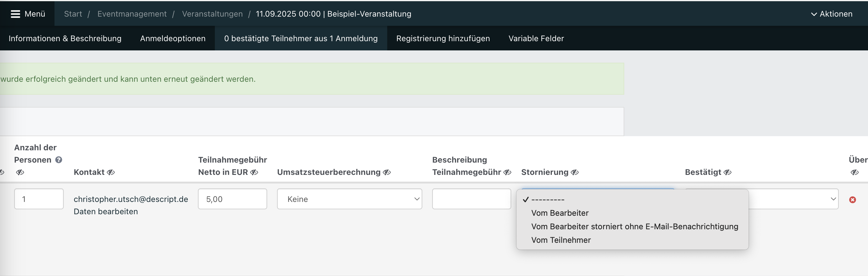Screen dimensions: 868x276
Task: Click the help icon beside Anzahl der Personen
Action: (x=58, y=160)
